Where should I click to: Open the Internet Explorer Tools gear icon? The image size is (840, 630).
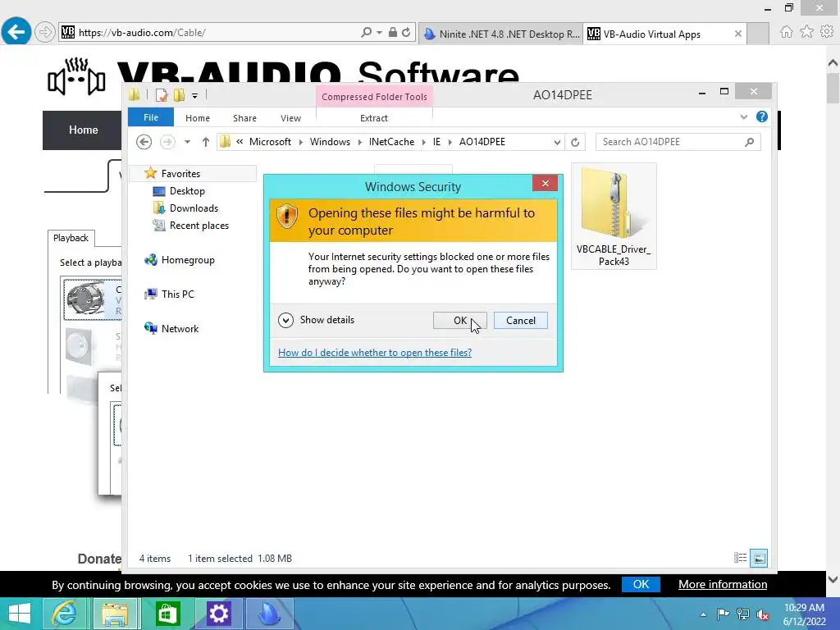827,32
